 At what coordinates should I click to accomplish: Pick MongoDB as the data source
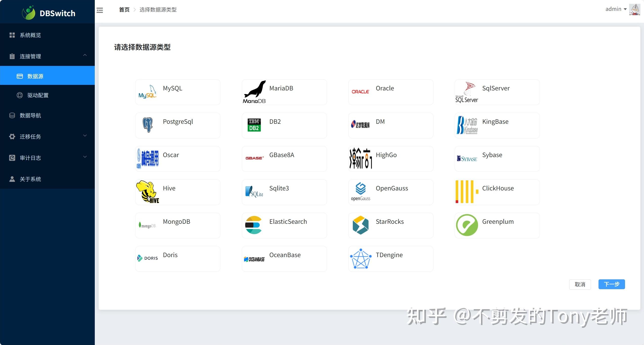(178, 225)
